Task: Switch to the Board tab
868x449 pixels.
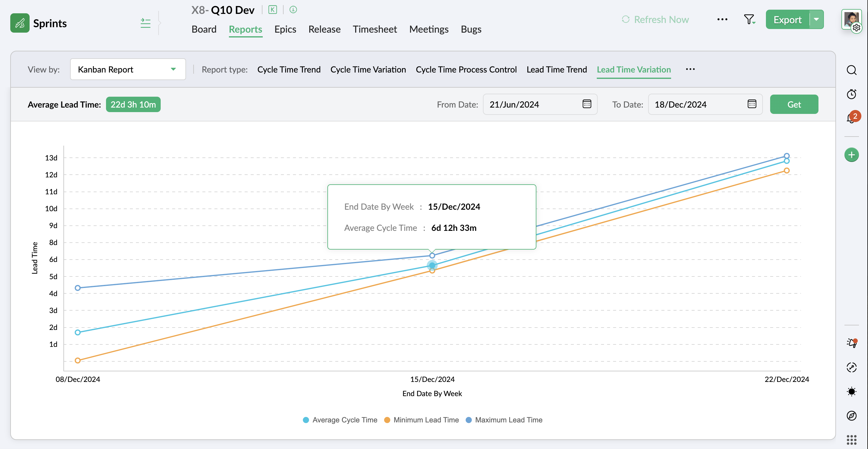Action: pos(204,29)
